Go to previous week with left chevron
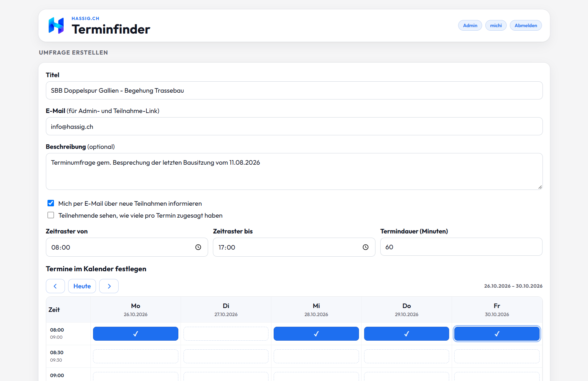This screenshot has height=381, width=588. click(x=55, y=286)
